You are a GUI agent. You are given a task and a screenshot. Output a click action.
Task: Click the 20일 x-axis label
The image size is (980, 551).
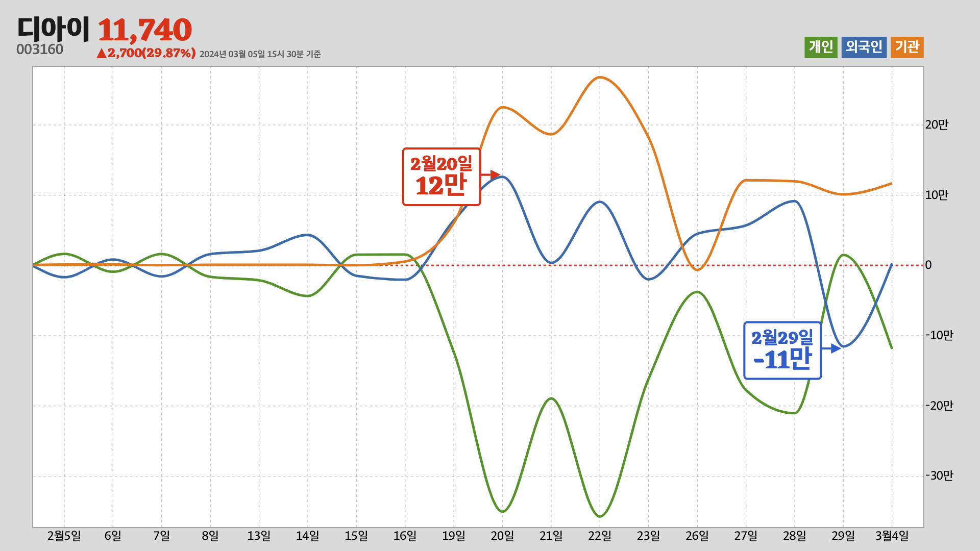click(x=503, y=536)
